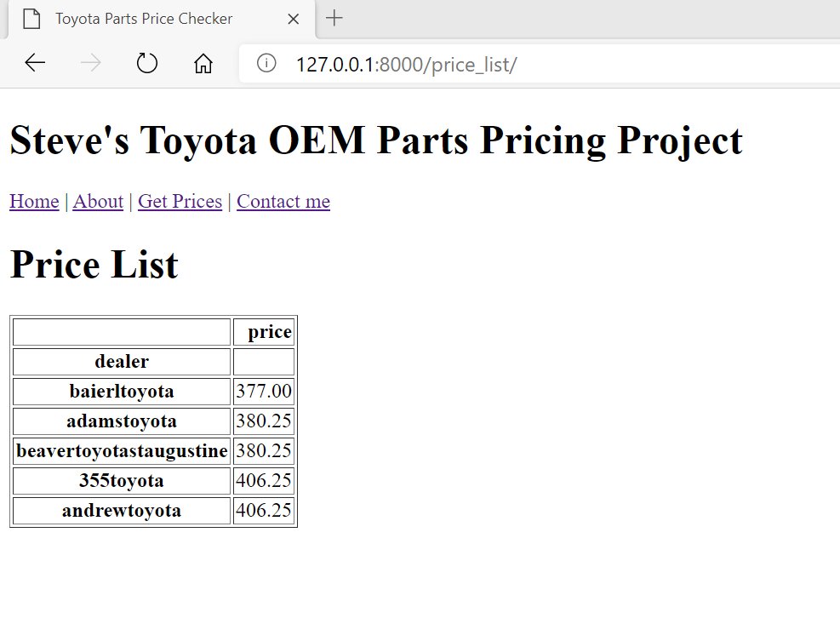The image size is (840, 624).
Task: Open the About link
Action: 98,202
